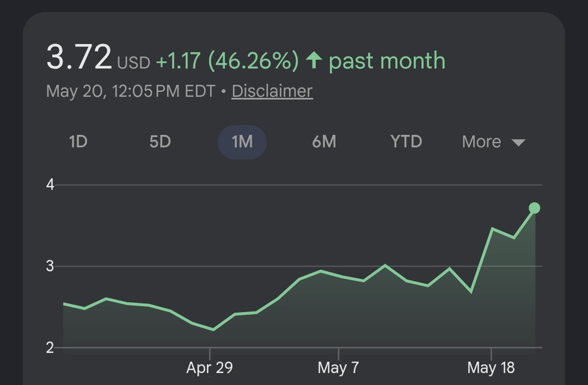The height and width of the screenshot is (385, 588).
Task: Click the y-axis label 3
Action: (x=50, y=266)
